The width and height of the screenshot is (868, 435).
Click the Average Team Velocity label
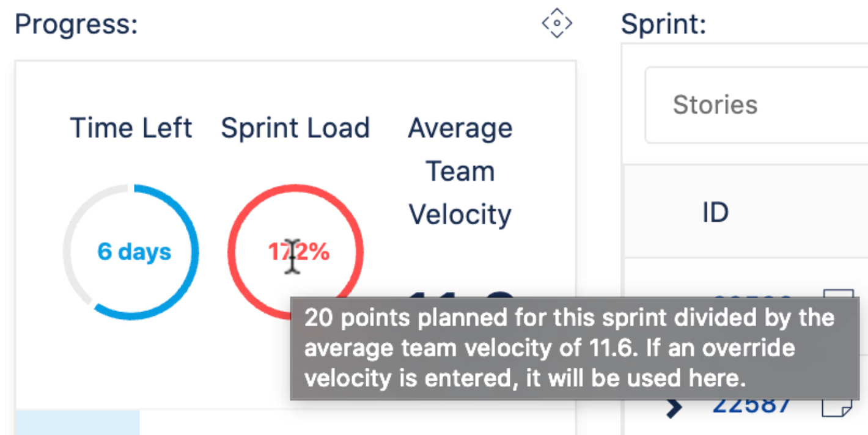[x=460, y=171]
